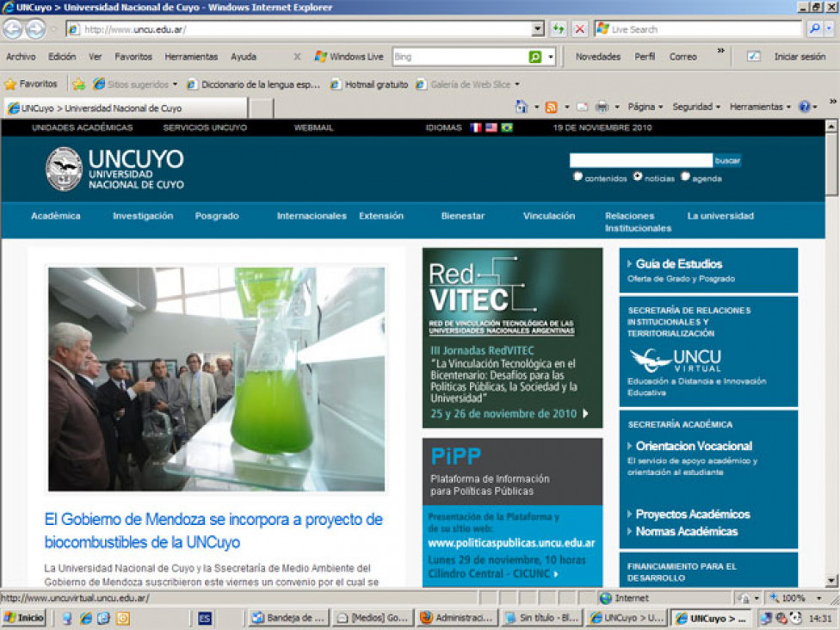This screenshot has height=630, width=840.
Task: Click the UNCUYO university seal logo
Action: (x=64, y=170)
